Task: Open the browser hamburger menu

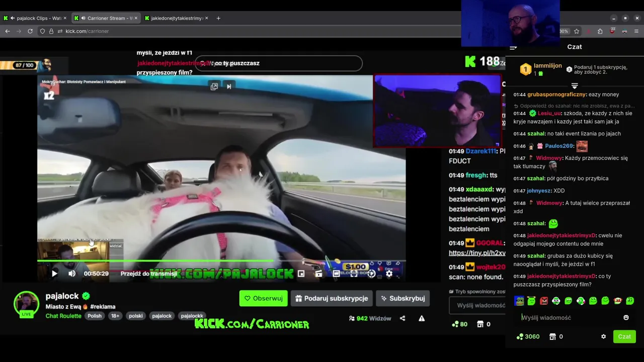Action: click(636, 31)
